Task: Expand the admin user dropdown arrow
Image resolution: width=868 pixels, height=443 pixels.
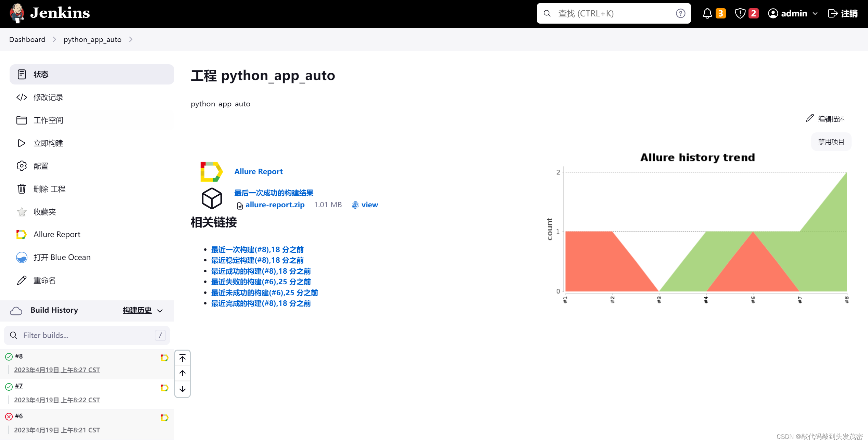Action: [x=815, y=14]
